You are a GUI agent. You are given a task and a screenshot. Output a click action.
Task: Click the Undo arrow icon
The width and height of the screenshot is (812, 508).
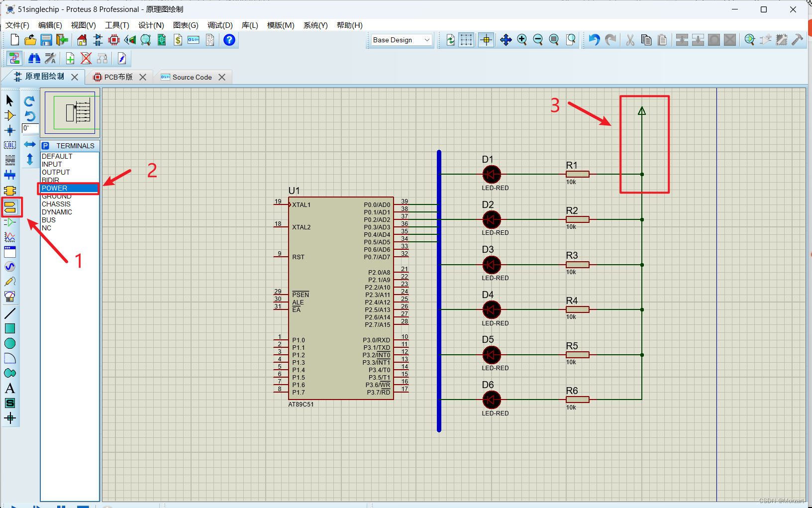tap(594, 40)
